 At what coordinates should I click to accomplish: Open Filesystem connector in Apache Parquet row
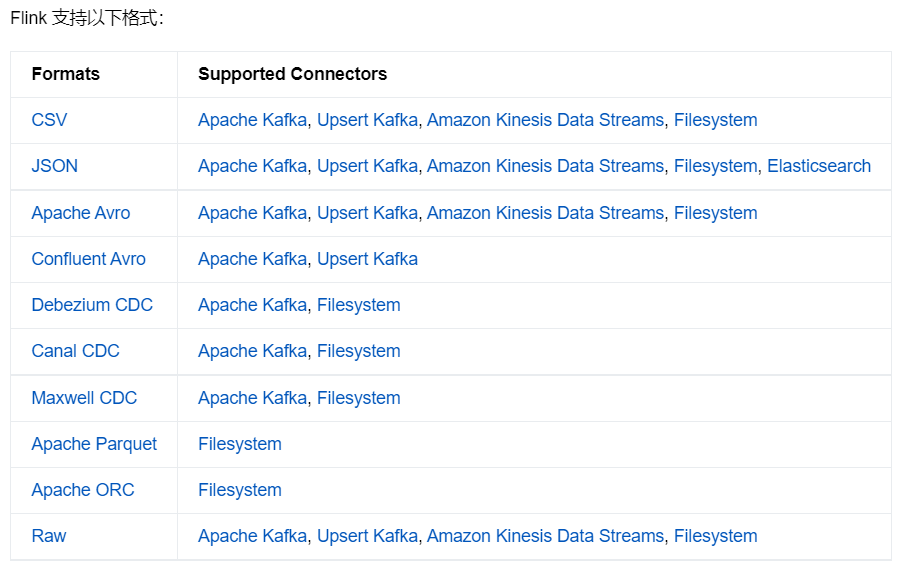(240, 444)
